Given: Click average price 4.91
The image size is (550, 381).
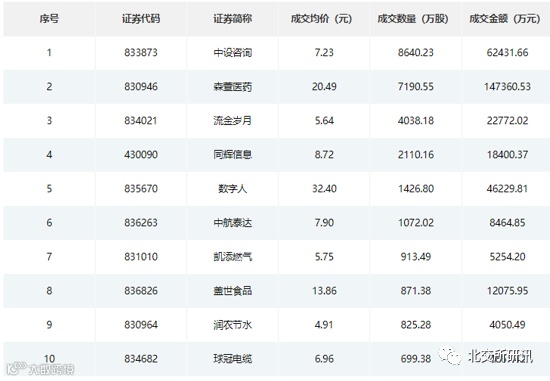Looking at the screenshot, I should point(324,325).
